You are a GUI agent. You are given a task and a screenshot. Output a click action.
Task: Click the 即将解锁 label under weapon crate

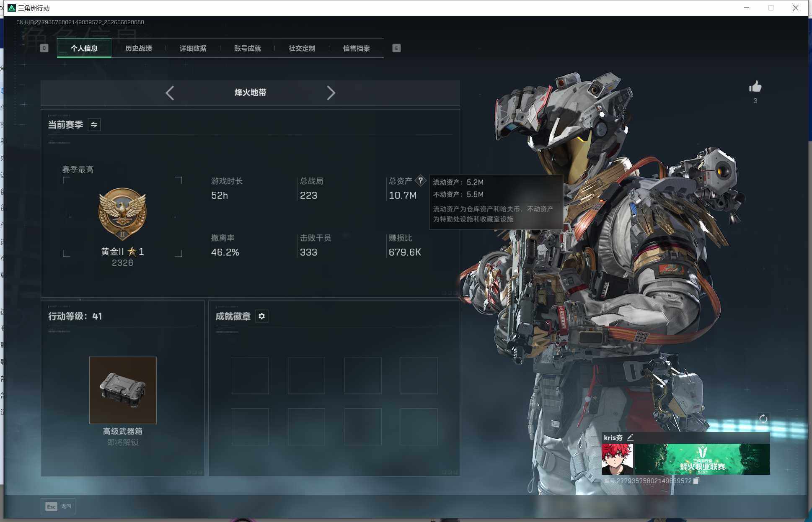(123, 442)
